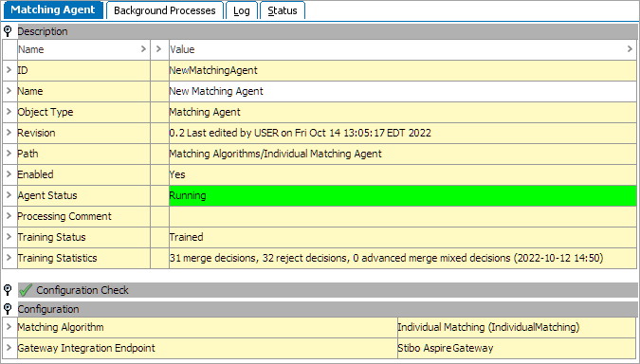Click the Revision label
This screenshot has height=364, width=640.
(36, 133)
